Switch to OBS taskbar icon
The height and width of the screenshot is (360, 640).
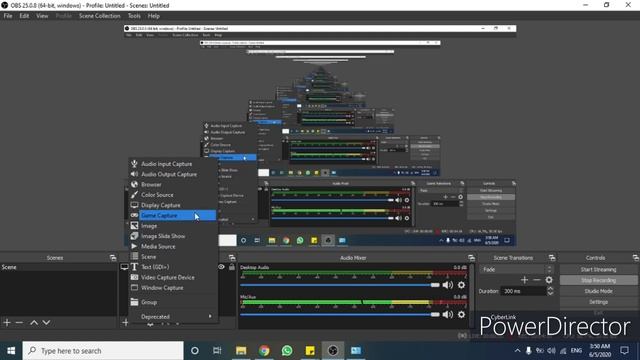[333, 351]
